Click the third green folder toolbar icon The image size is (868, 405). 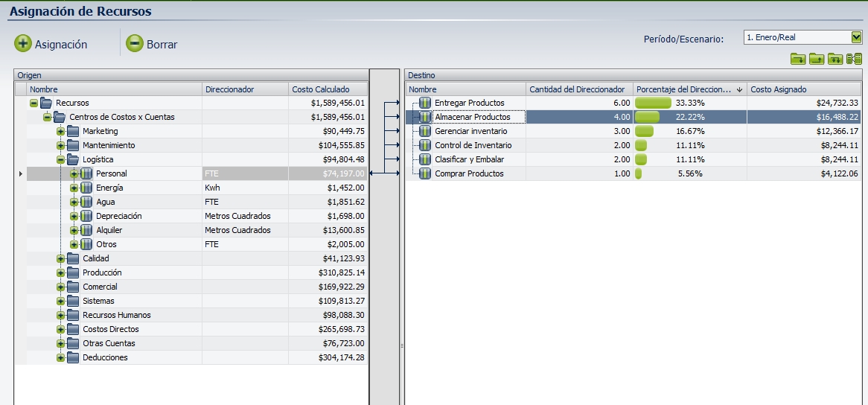coord(835,59)
